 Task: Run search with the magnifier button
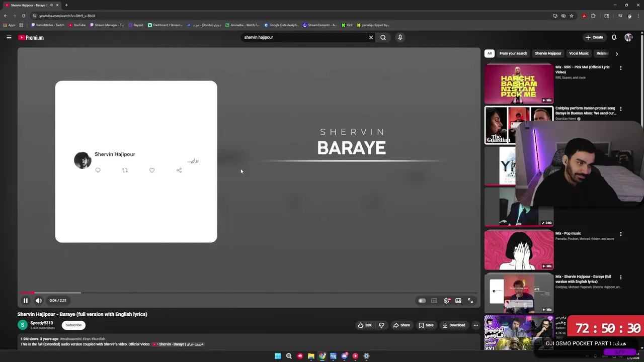383,37
